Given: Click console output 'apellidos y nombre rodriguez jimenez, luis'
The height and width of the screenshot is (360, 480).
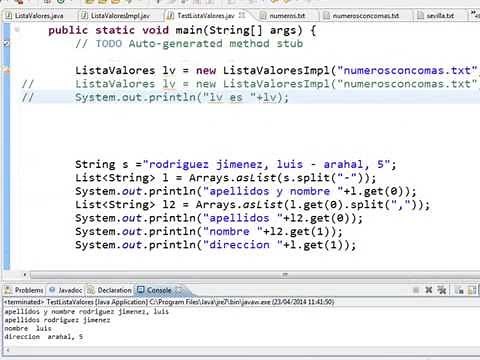Looking at the screenshot, I should 87,312.
